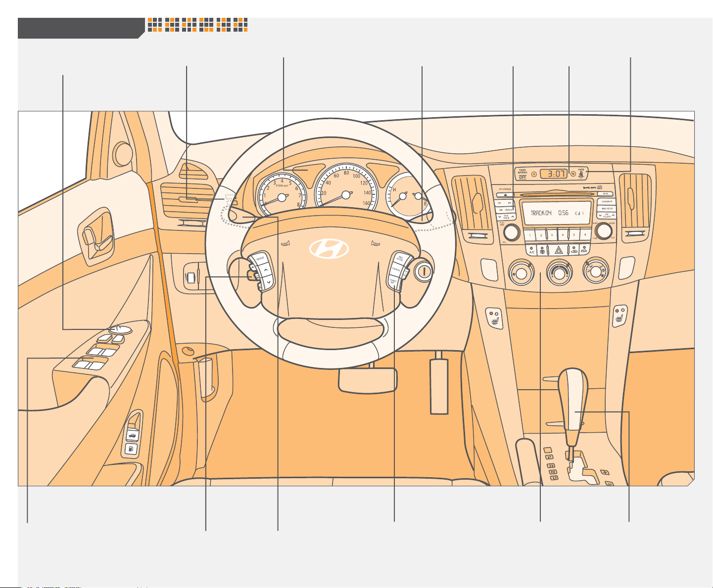Toggle the A/C button
Viewport: 713px width, 588px height.
pyautogui.click(x=531, y=250)
